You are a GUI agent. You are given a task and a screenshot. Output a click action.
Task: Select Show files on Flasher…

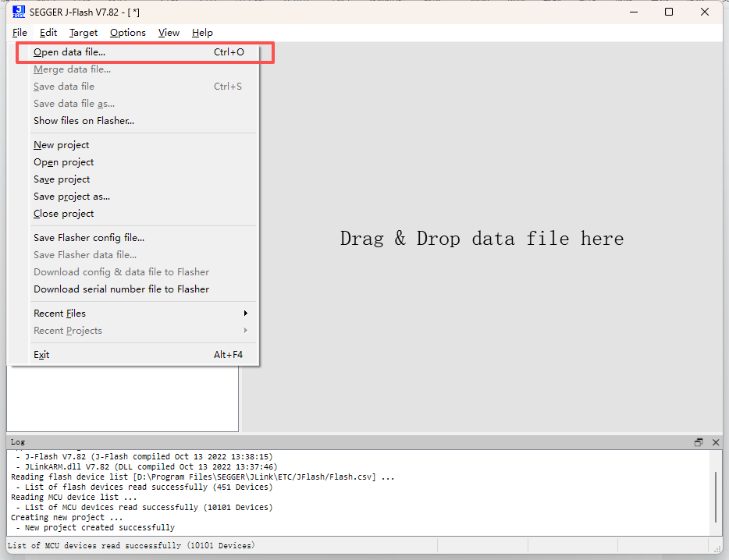point(139,121)
